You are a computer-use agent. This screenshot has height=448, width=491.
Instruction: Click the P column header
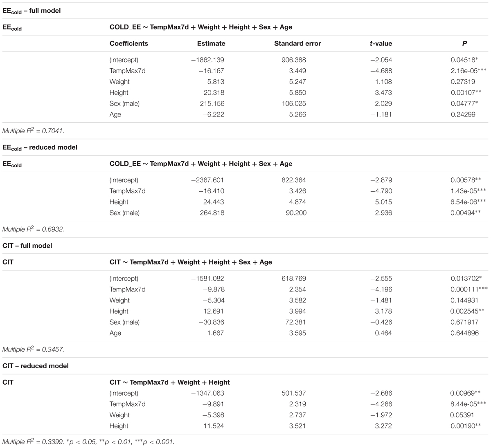[464, 43]
